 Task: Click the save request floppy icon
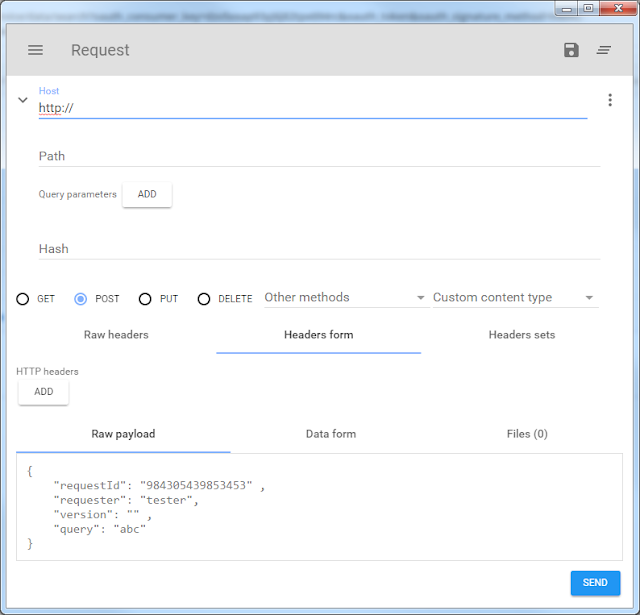tap(571, 50)
